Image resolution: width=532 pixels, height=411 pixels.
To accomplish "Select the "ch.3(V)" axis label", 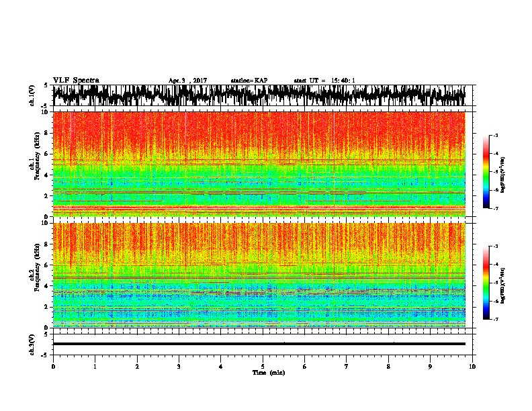I will click(x=32, y=345).
